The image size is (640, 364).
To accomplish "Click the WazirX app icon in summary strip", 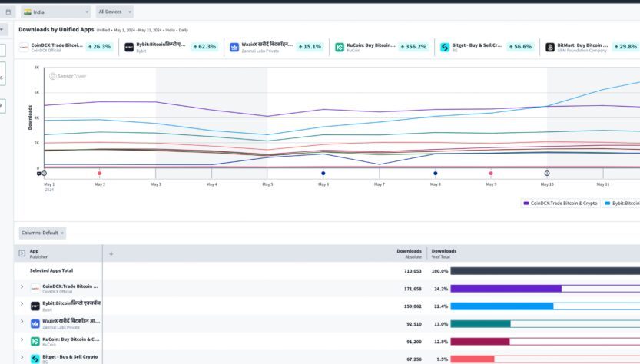I will [x=234, y=48].
